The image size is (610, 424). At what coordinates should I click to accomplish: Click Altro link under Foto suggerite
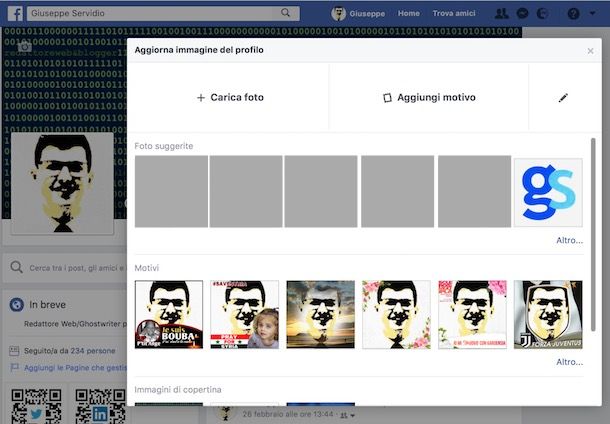pyautogui.click(x=570, y=240)
